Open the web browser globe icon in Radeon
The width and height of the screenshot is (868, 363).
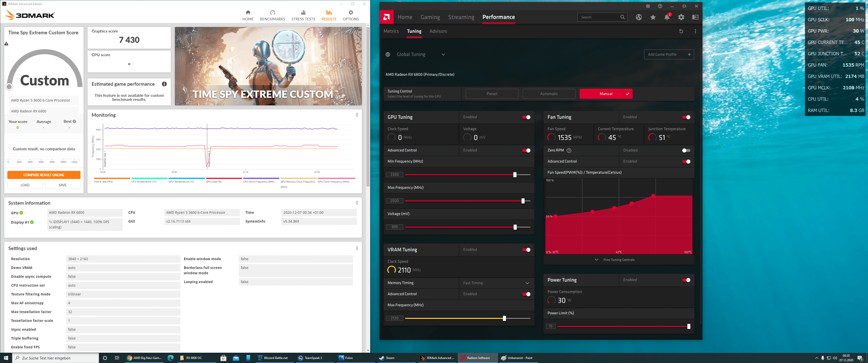pyautogui.click(x=639, y=17)
